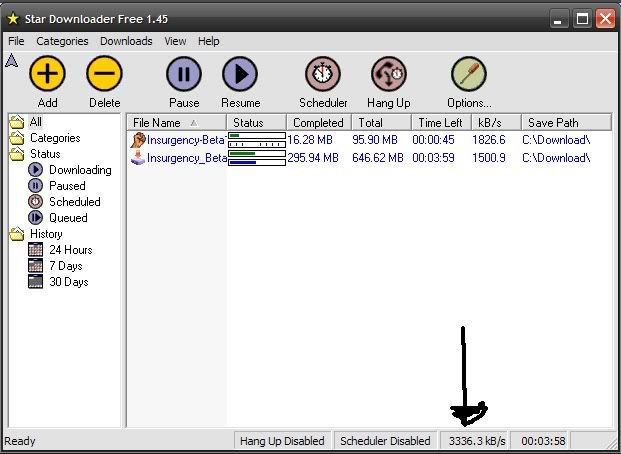The width and height of the screenshot is (621, 454).
Task: Click the 1826.6 speed value
Action: 489,140
